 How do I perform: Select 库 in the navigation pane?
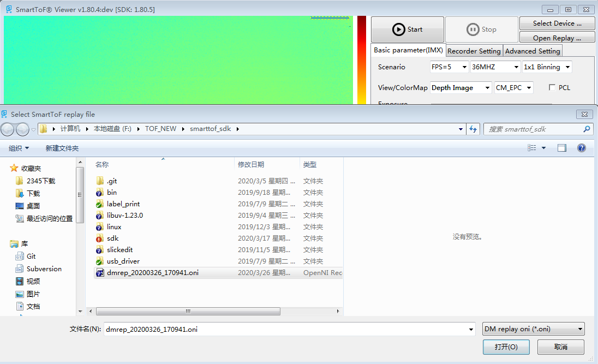[x=24, y=244]
